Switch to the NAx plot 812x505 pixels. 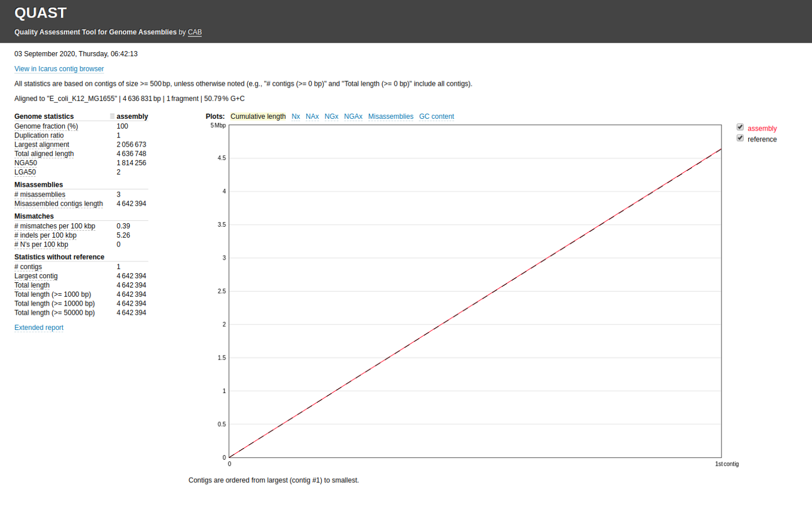click(x=312, y=116)
